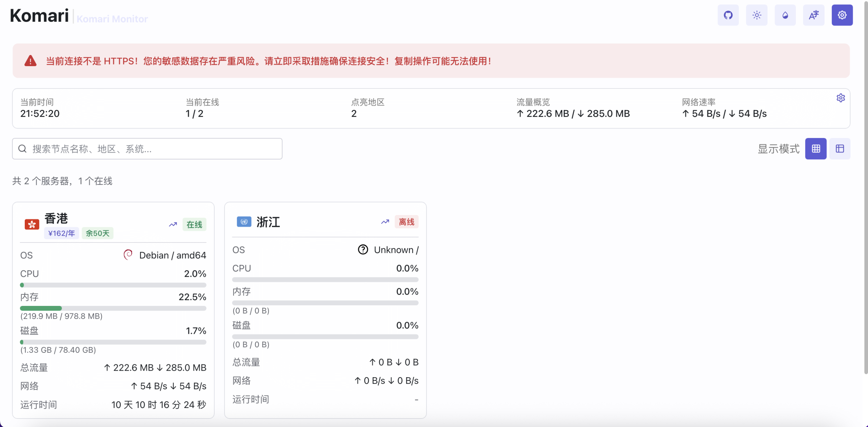Open the 香港 server name link

(56, 218)
